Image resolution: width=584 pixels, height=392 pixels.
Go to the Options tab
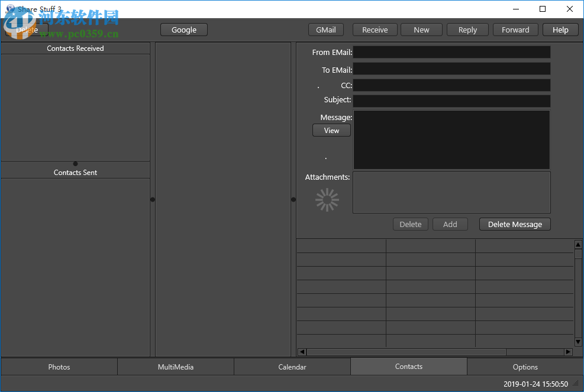(525, 367)
